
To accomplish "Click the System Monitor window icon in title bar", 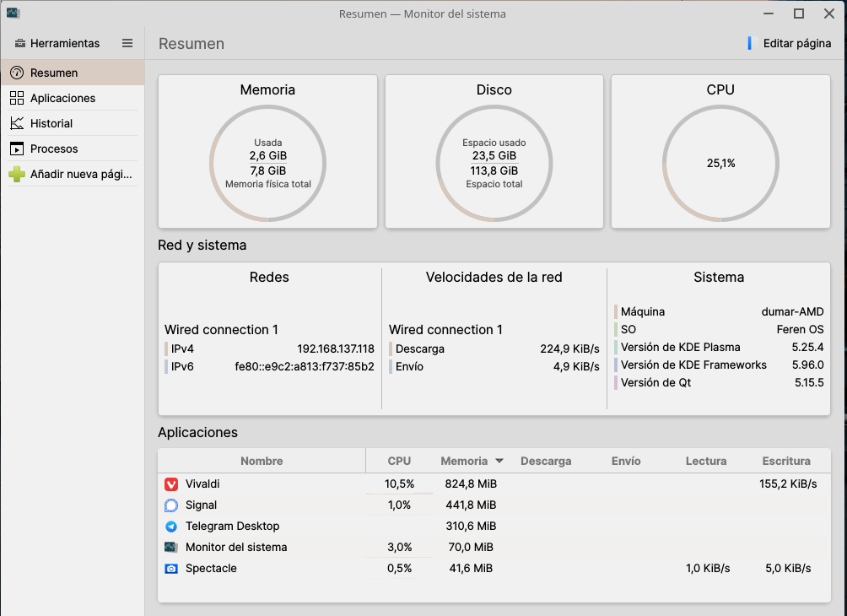I will pos(13,14).
